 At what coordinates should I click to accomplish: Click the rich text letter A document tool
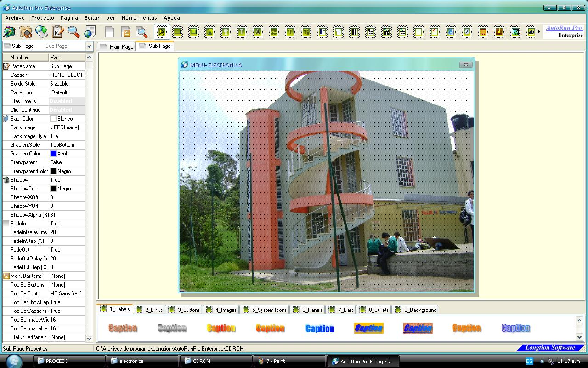435,32
